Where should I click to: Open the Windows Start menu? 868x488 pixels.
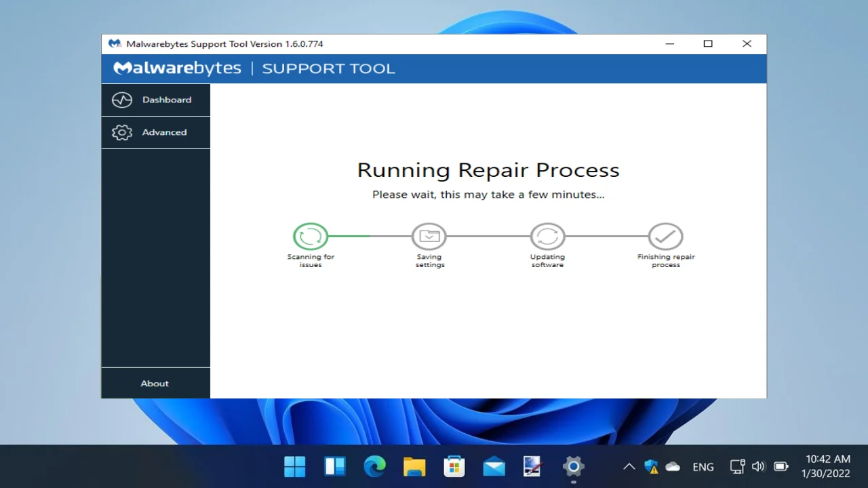(295, 466)
